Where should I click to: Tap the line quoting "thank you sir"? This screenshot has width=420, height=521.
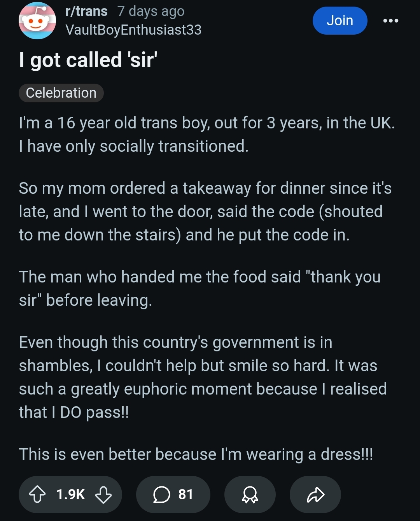pos(200,289)
